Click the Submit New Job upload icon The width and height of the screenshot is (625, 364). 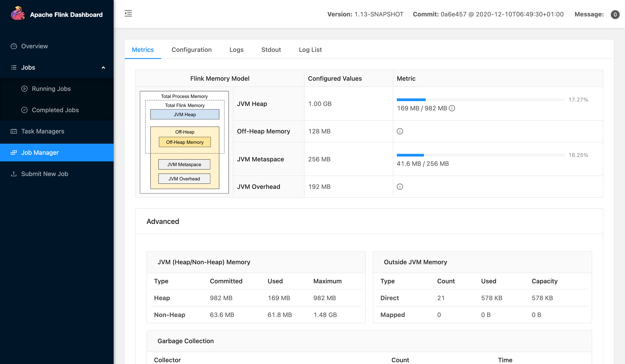pos(14,174)
